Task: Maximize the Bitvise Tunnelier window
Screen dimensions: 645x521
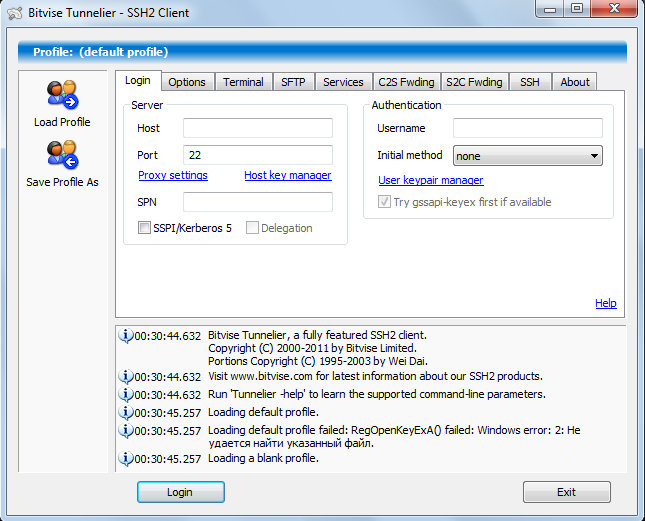Action: 577,9
